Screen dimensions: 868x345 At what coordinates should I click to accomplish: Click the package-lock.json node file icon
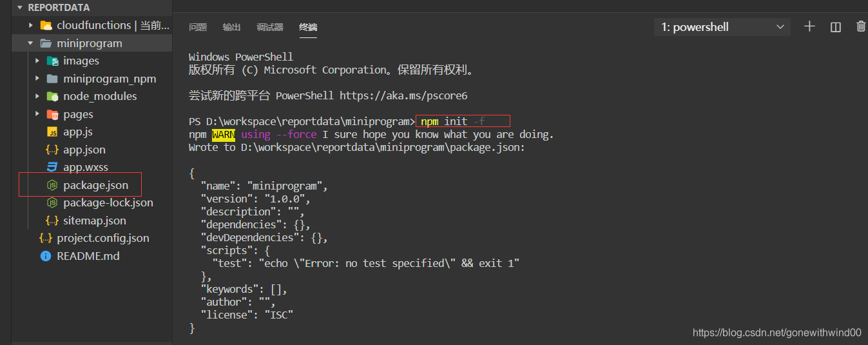click(x=52, y=202)
